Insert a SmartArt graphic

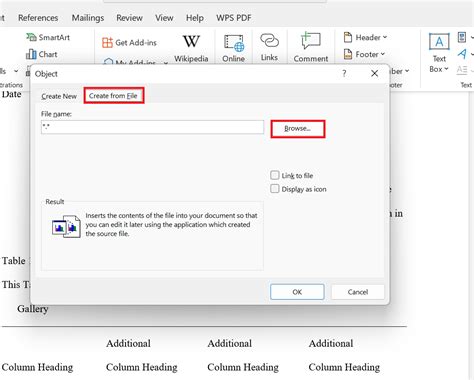coord(48,37)
